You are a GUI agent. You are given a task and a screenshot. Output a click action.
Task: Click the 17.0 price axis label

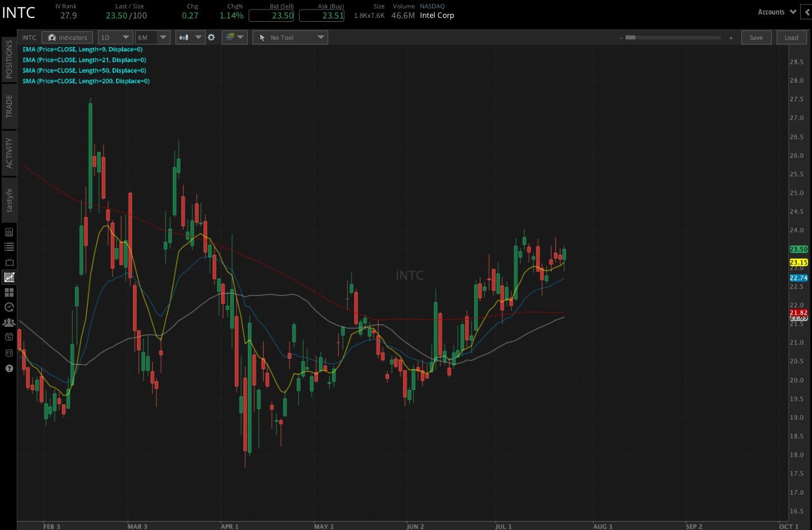coord(796,493)
